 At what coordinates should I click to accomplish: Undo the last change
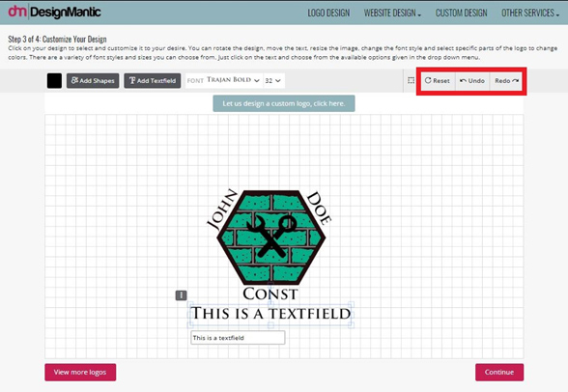click(472, 81)
